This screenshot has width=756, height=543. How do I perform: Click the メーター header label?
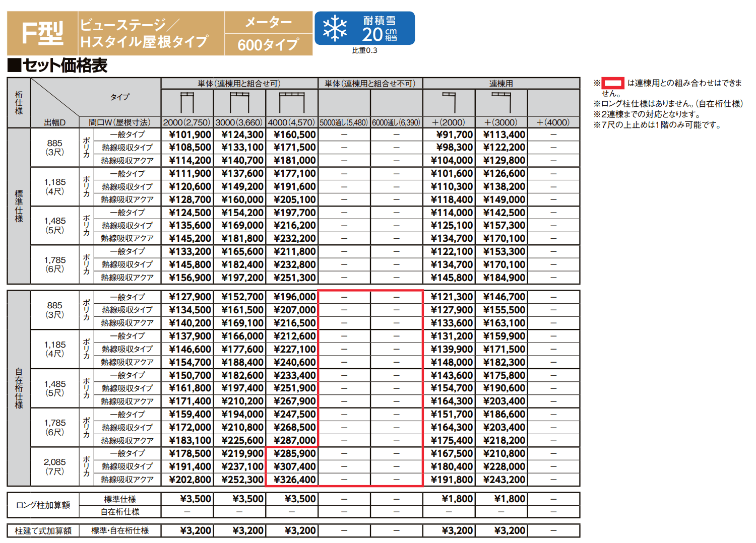[x=268, y=23]
